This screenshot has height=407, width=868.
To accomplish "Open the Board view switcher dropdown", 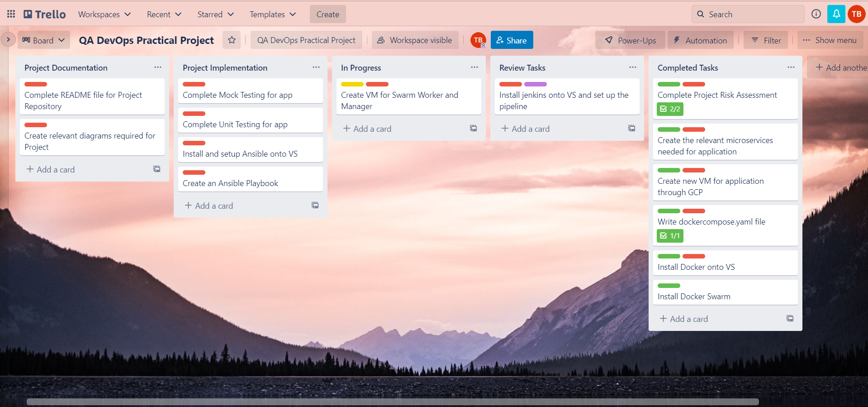I will tap(44, 40).
